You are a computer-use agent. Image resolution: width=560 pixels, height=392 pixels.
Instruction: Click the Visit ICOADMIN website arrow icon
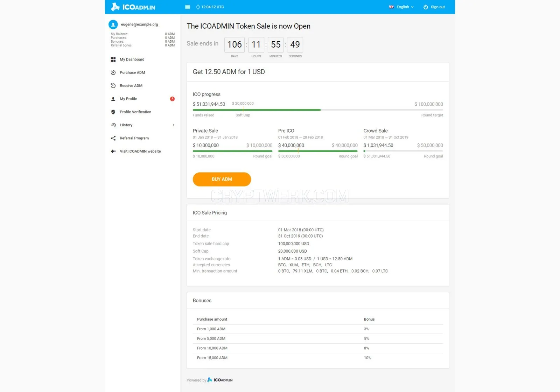click(x=113, y=151)
